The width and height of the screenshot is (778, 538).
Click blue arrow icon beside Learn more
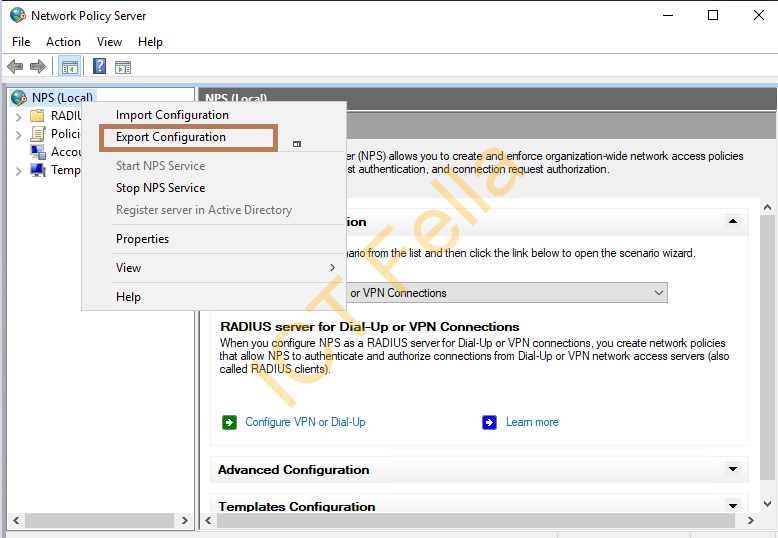click(489, 422)
